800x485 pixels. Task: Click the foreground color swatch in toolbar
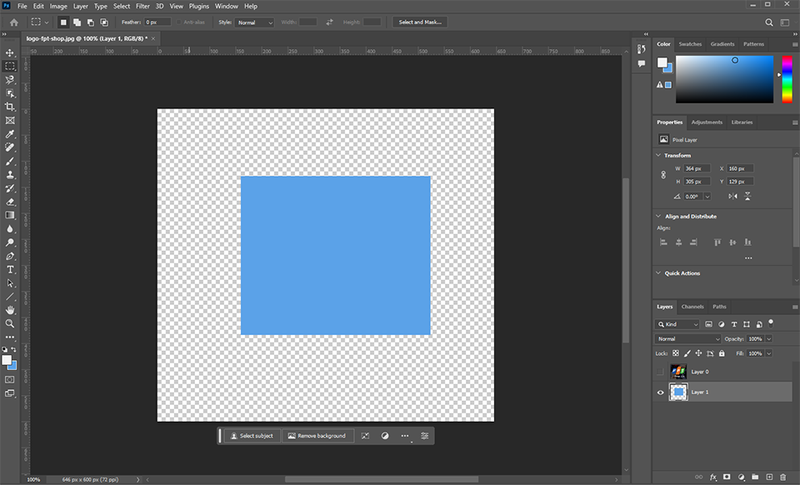point(7,360)
